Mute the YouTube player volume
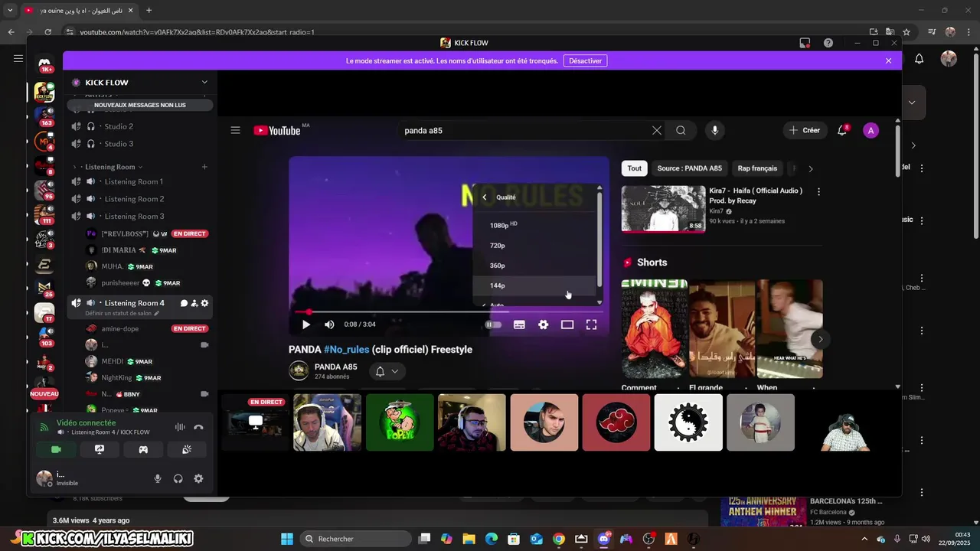This screenshot has height=551, width=980. pyautogui.click(x=329, y=324)
